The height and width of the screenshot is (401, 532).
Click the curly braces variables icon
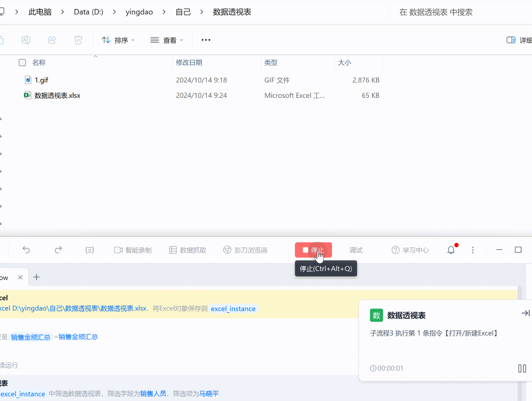(90, 250)
